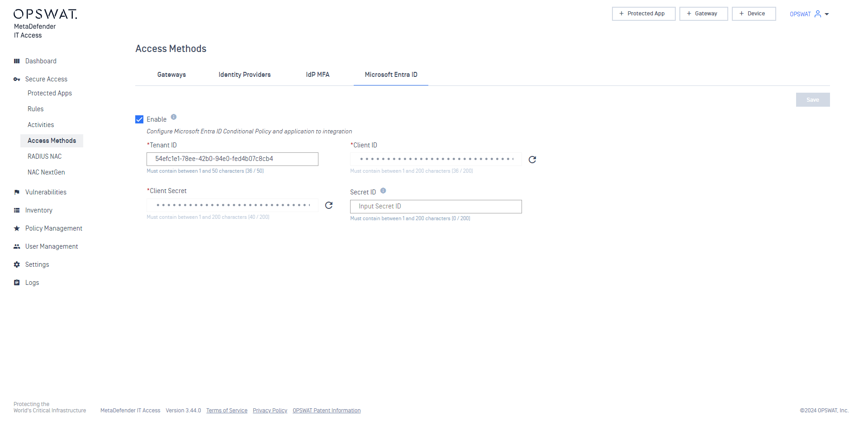
Task: Click the OPSWAT account name link
Action: 800,14
